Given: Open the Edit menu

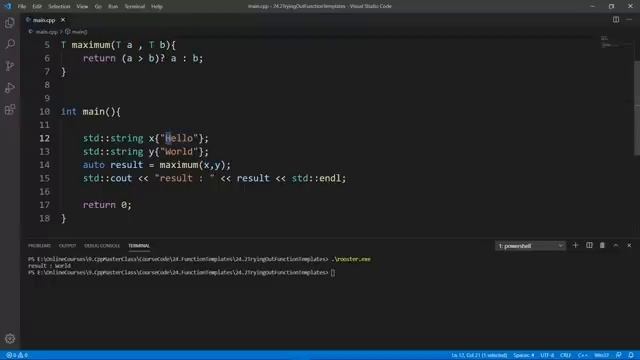Looking at the screenshot, I should (x=37, y=7).
